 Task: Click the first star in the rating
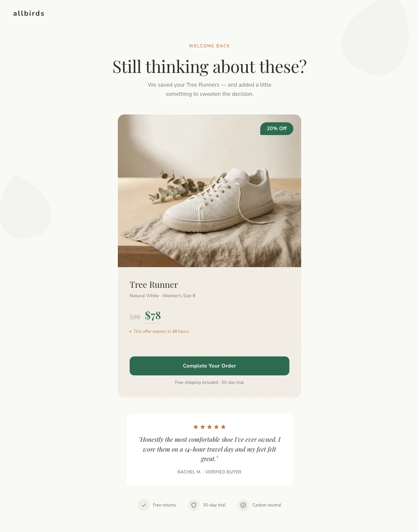pos(196,427)
